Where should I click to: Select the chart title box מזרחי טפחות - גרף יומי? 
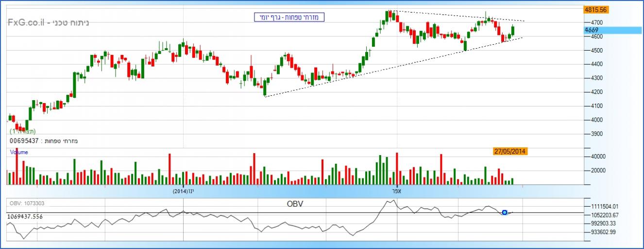(289, 18)
